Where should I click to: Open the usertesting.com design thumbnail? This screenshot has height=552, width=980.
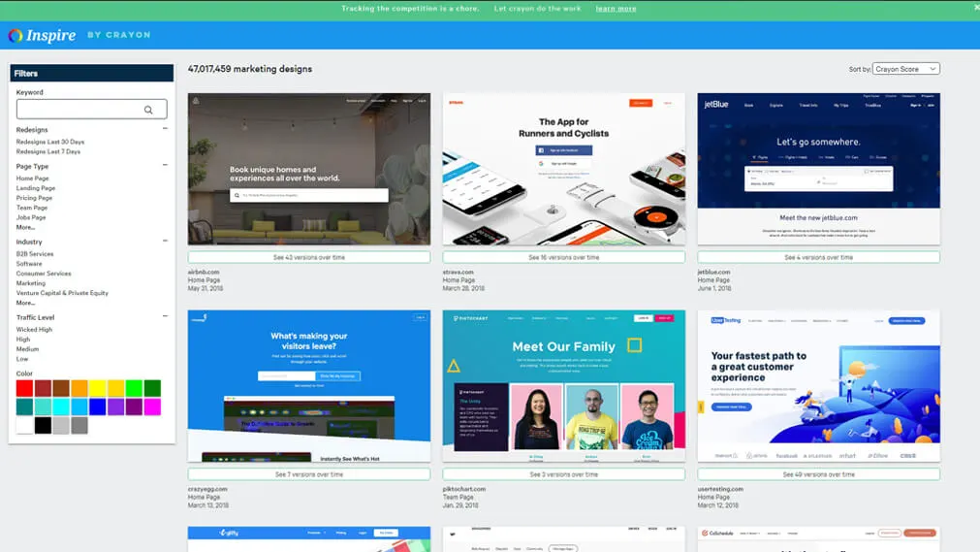tap(819, 386)
